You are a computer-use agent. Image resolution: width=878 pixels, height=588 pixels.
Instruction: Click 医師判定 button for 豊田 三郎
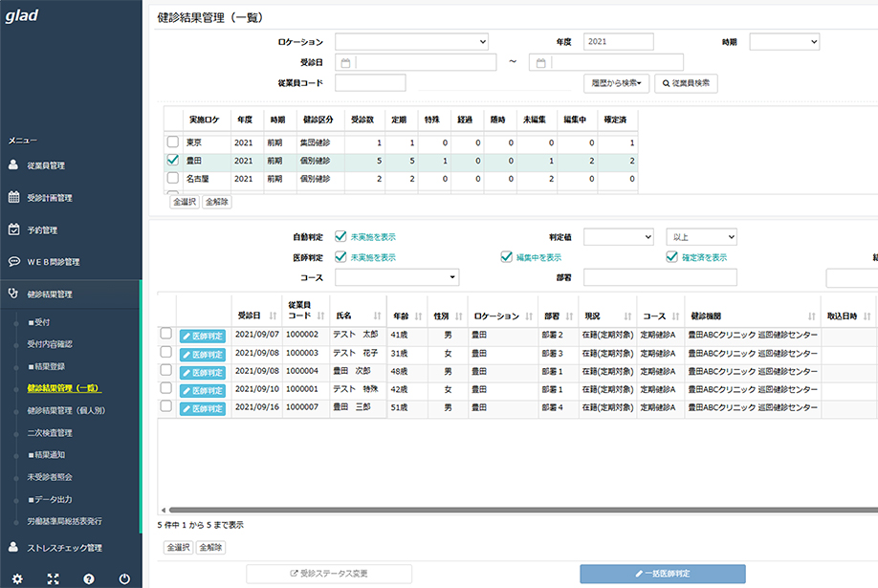[x=202, y=408]
